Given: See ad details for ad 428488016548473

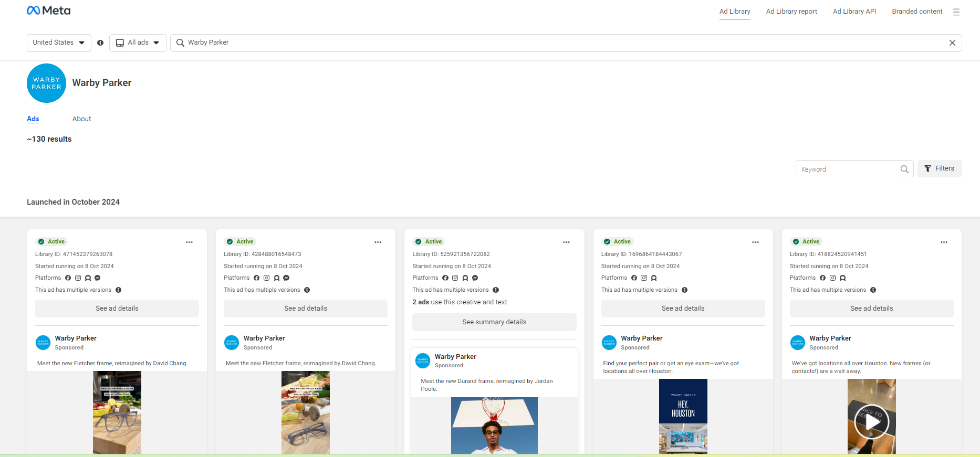Looking at the screenshot, I should coord(306,309).
